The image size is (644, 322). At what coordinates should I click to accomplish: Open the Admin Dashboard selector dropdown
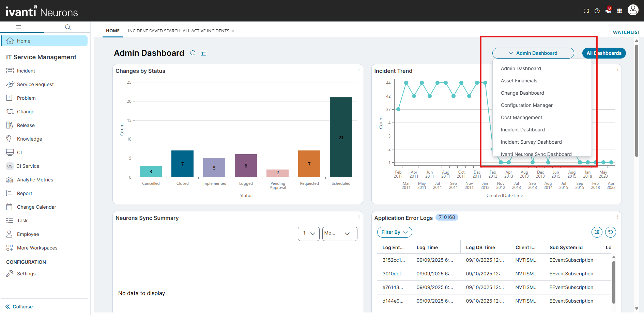533,53
